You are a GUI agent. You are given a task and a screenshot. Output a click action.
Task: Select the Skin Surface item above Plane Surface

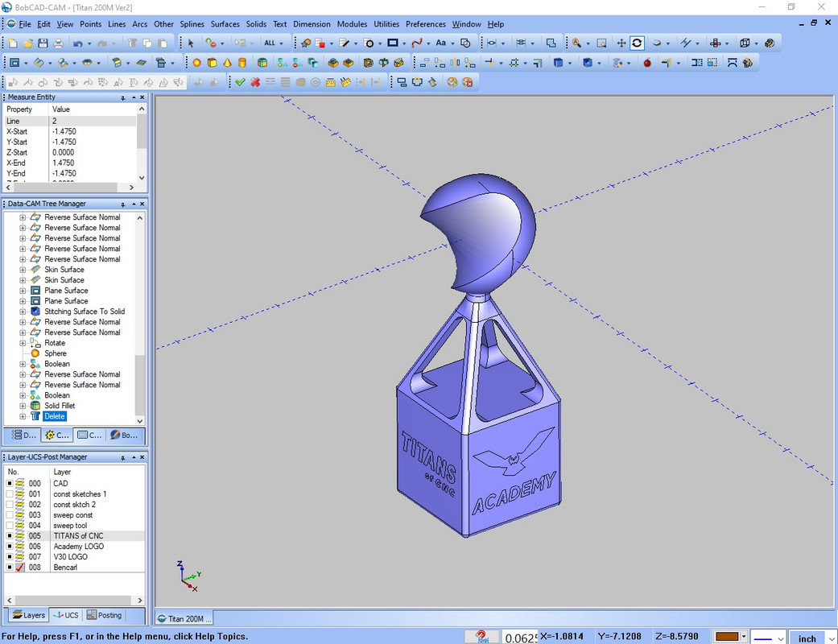coord(64,280)
